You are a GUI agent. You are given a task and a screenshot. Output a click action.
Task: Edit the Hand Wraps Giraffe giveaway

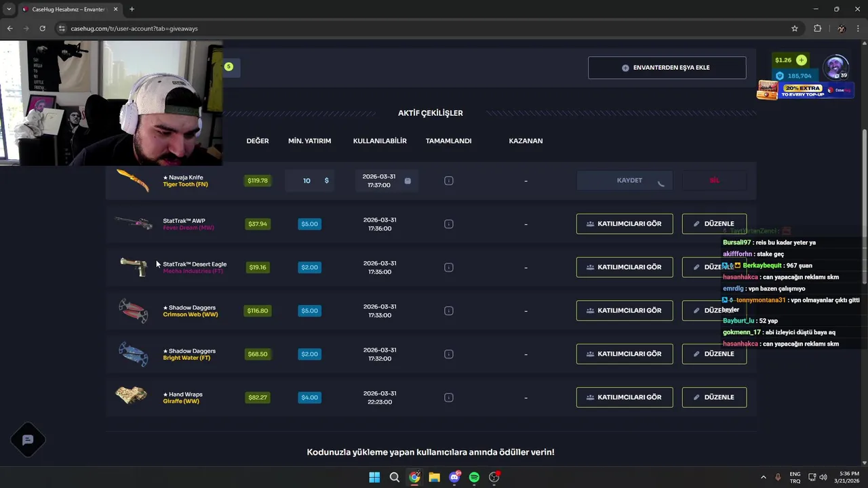pos(714,397)
